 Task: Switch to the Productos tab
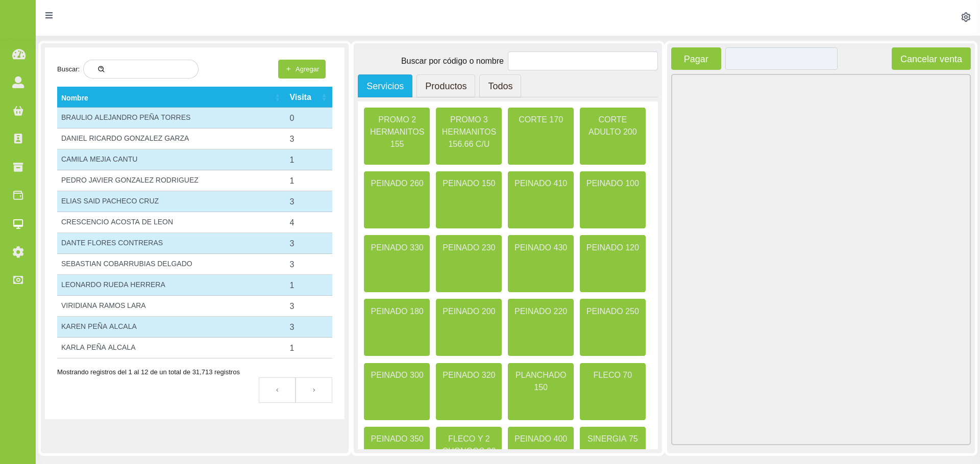[x=446, y=86]
